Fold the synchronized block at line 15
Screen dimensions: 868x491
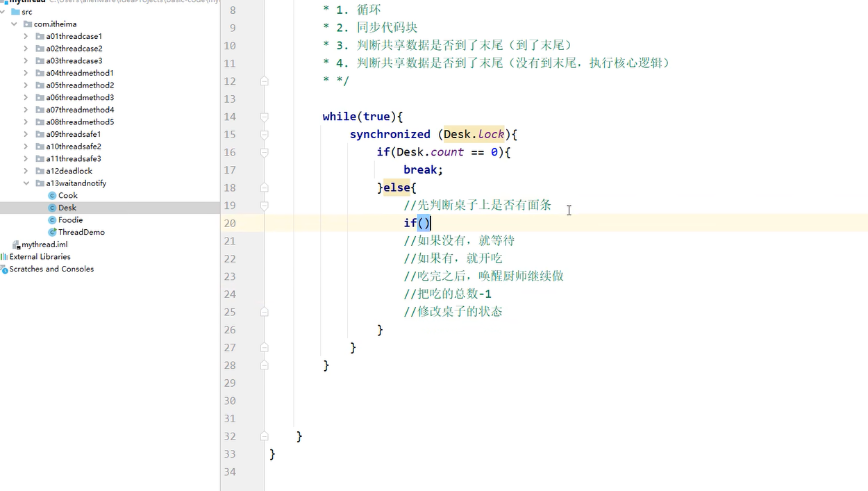pos(265,134)
